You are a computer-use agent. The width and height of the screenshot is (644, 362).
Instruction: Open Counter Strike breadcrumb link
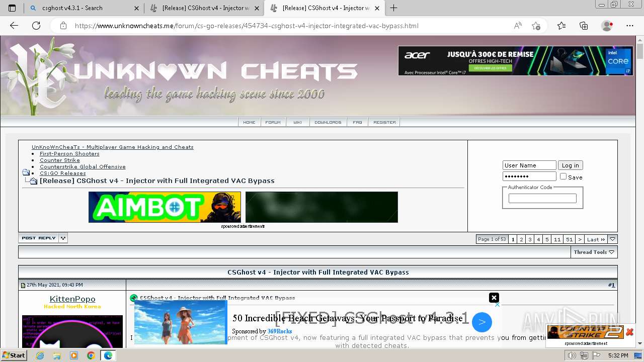60,160
